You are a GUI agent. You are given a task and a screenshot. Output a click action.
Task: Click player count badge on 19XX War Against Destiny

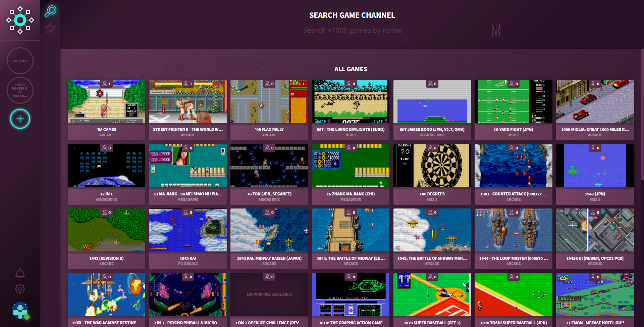pyautogui.click(x=107, y=277)
